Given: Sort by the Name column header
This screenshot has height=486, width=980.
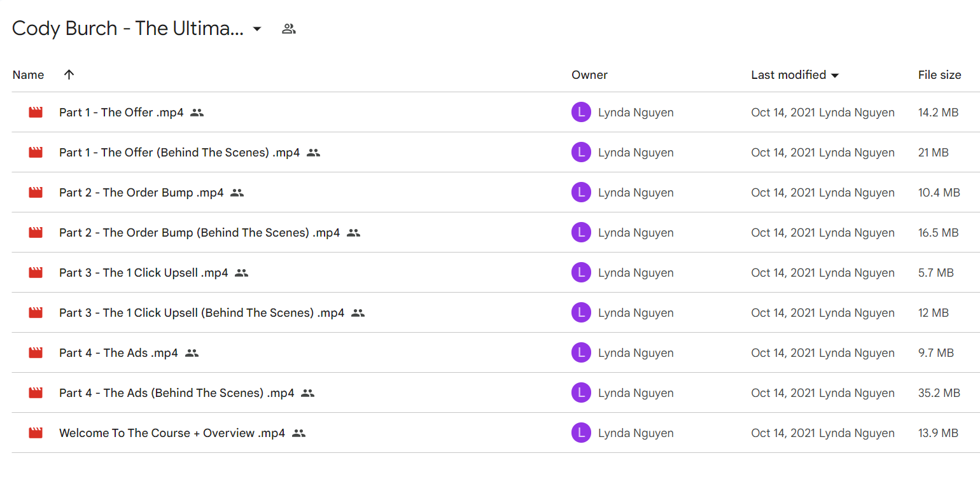Looking at the screenshot, I should (28, 74).
